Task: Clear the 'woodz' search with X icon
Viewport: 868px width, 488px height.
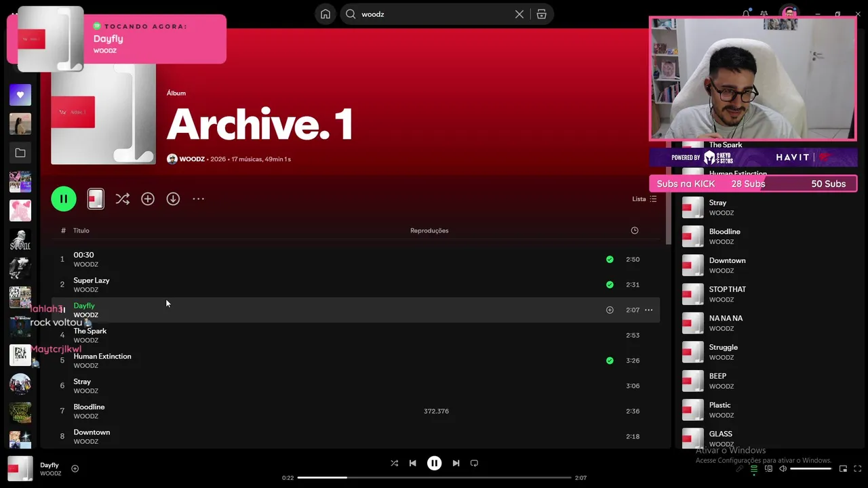Action: tap(519, 14)
